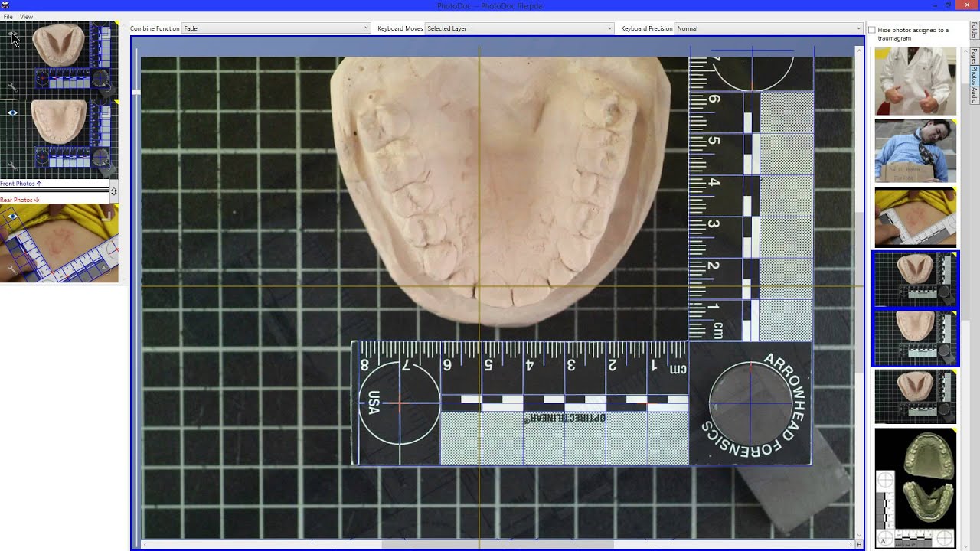This screenshot has height=551, width=980.
Task: Click the PhotoDoc application icon in title bar
Action: [x=5, y=5]
